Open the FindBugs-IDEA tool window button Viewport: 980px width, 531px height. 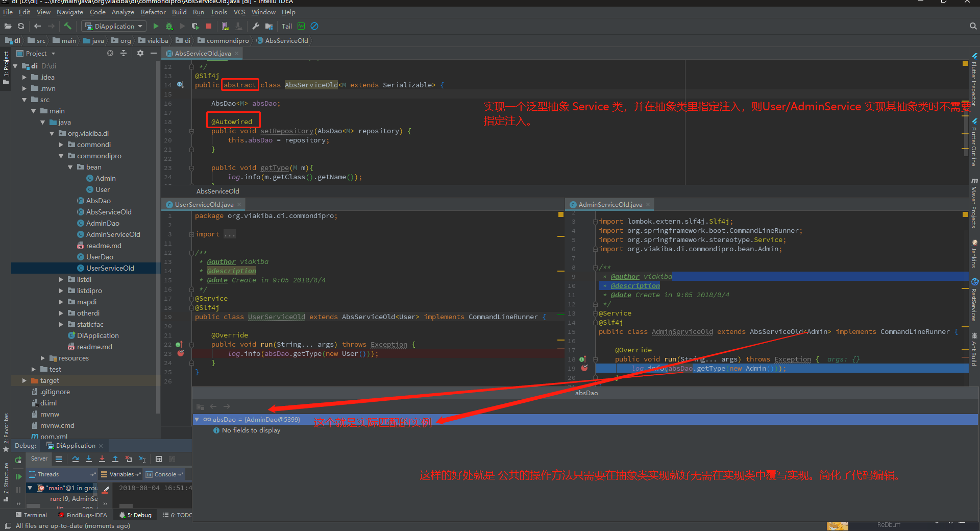tap(82, 515)
